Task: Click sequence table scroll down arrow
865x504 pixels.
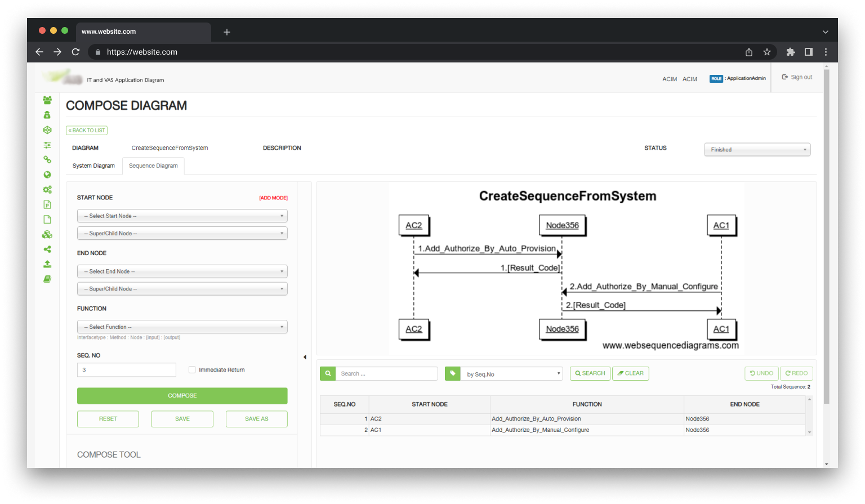Action: 810,432
